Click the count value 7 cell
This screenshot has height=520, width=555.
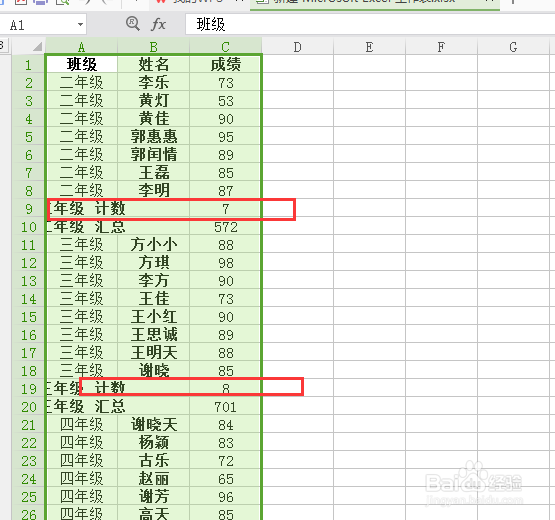225,208
